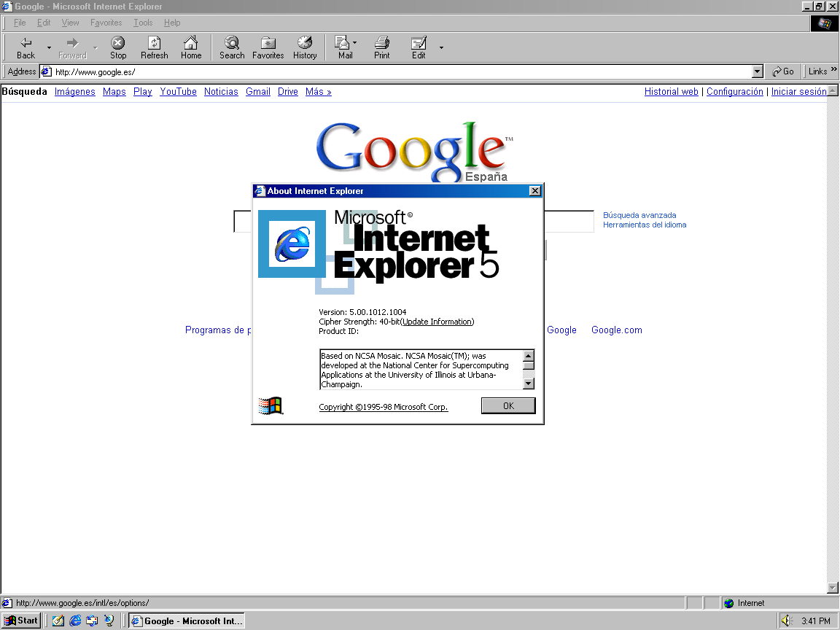Click the page scroll down arrow
Viewport: 840px width, 630px height.
point(833,588)
